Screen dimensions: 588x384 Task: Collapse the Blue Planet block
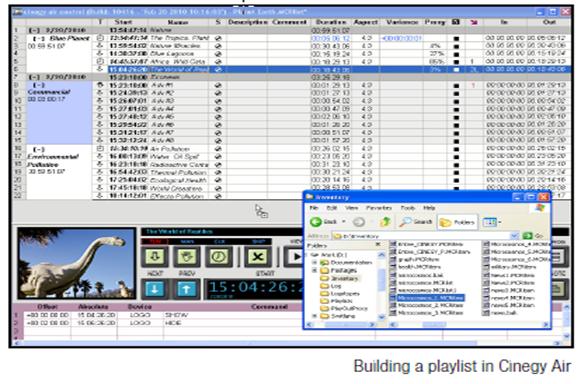39,38
